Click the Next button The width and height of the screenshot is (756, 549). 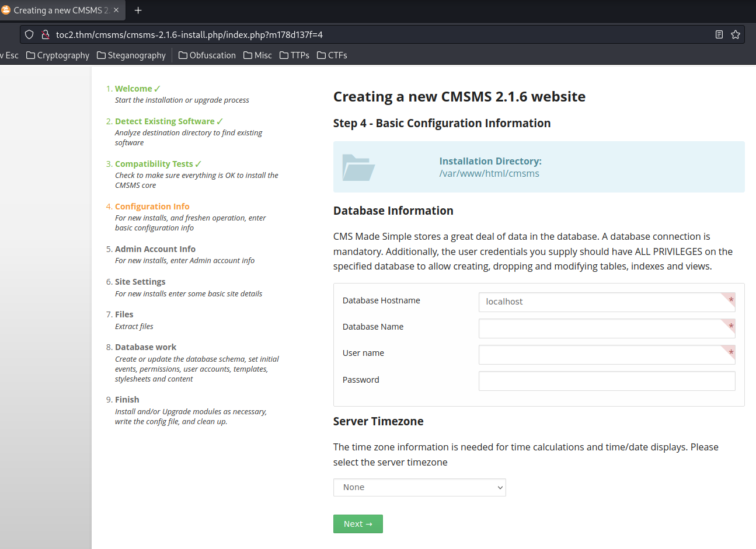[358, 524]
